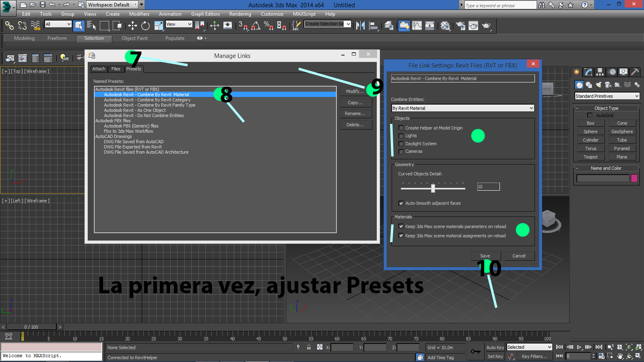This screenshot has width=644, height=362.
Task: Open the Modify command panel tab
Action: coord(588,72)
